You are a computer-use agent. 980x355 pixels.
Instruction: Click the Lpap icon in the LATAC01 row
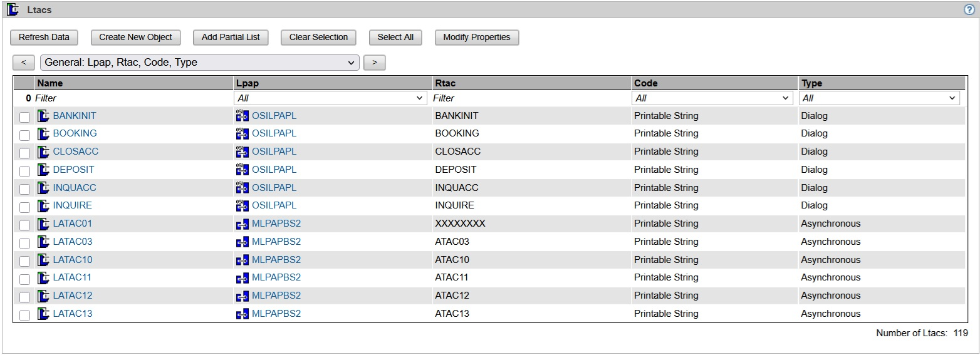pos(242,224)
